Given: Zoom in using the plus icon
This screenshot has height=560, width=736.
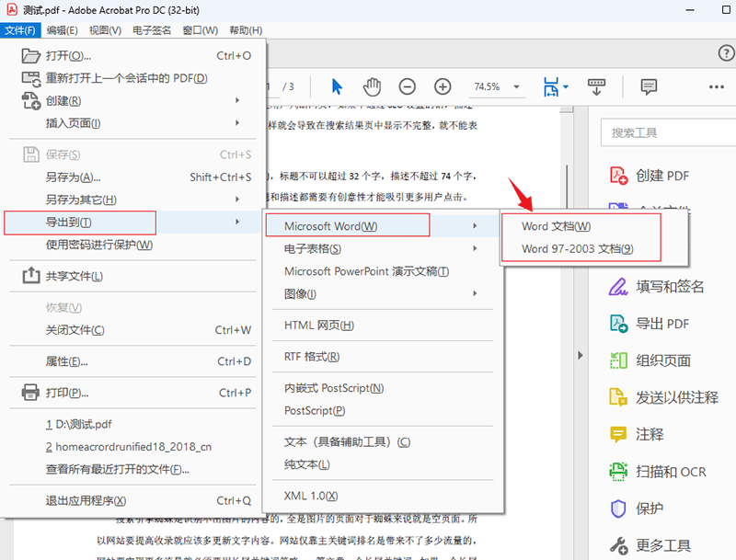Looking at the screenshot, I should click(x=443, y=86).
